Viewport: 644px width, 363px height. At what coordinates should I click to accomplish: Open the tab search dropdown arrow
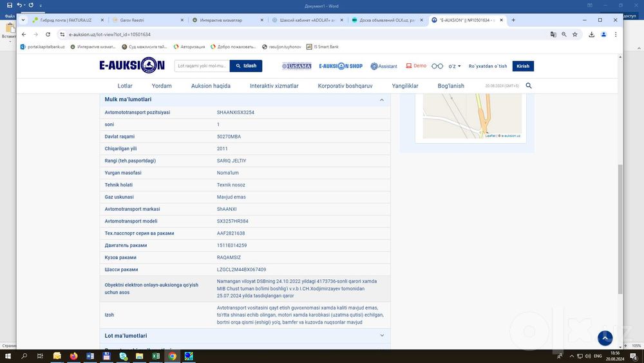pos(23,20)
